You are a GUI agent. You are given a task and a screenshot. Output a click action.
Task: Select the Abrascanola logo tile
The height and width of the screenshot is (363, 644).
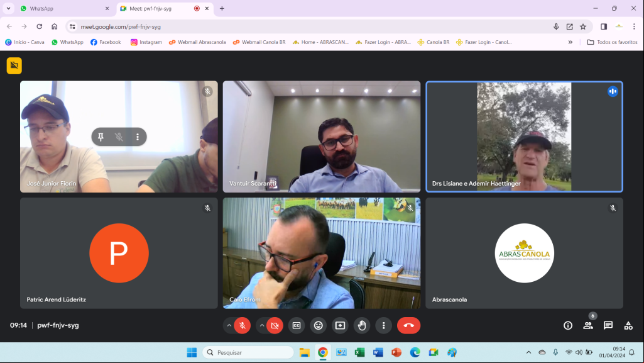coord(525,254)
